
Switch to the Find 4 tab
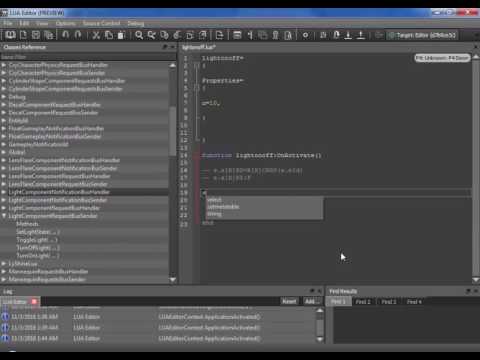(414, 302)
